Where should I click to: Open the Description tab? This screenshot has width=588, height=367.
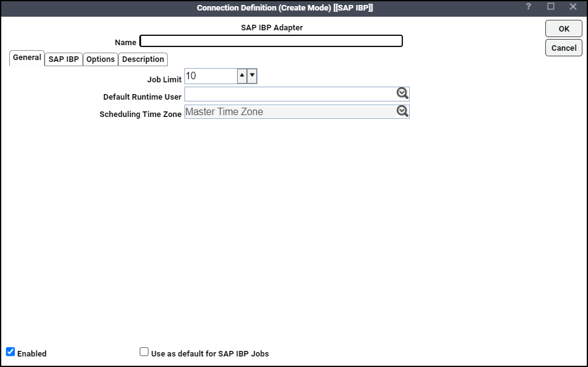pos(143,59)
